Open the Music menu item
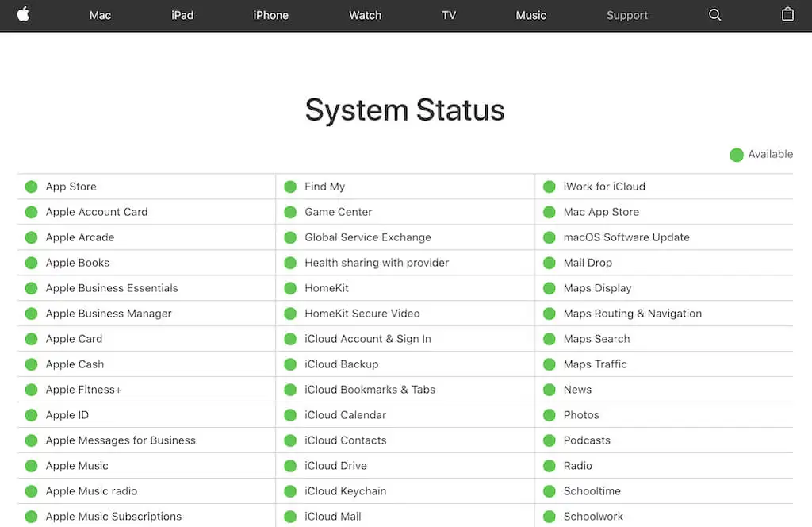 530,16
